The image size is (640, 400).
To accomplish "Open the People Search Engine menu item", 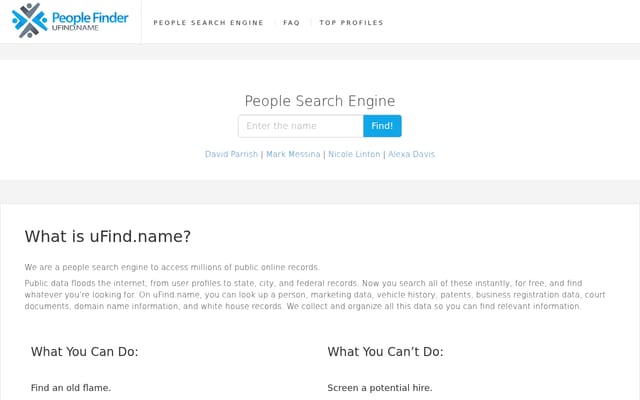I will pyautogui.click(x=208, y=23).
